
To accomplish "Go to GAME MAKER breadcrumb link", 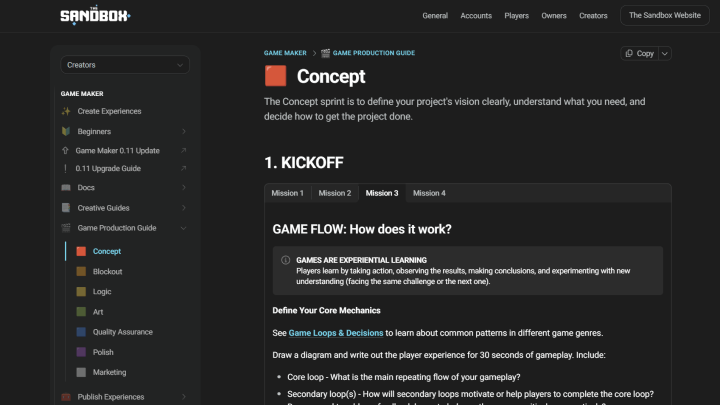I will [285, 53].
